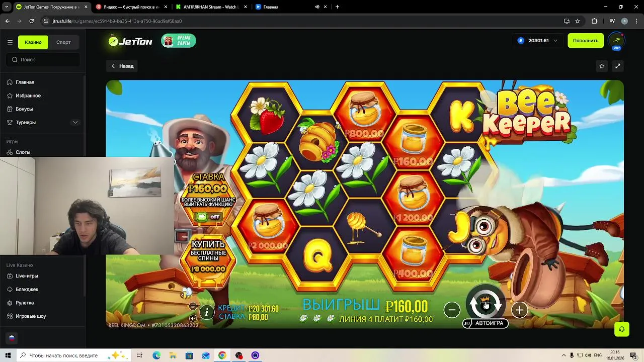The width and height of the screenshot is (644, 362).
Task: Open the game settings menu icon
Action: [193, 306]
